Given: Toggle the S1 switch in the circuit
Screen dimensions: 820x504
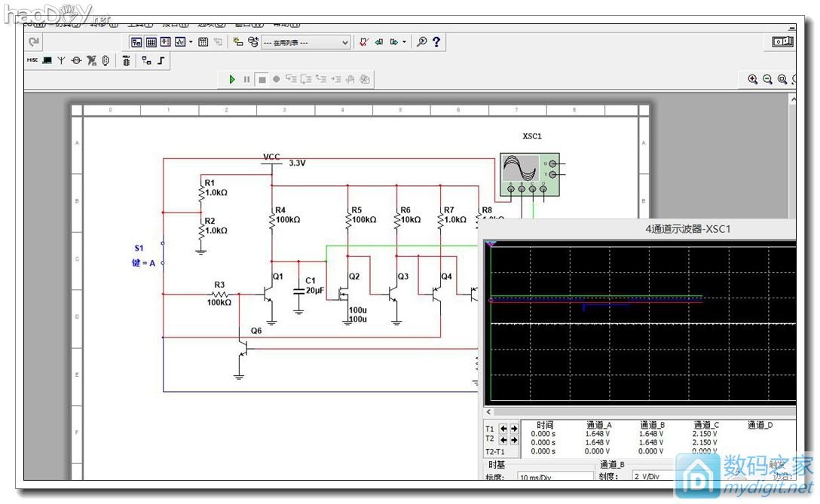Looking at the screenshot, I should click(x=163, y=254).
